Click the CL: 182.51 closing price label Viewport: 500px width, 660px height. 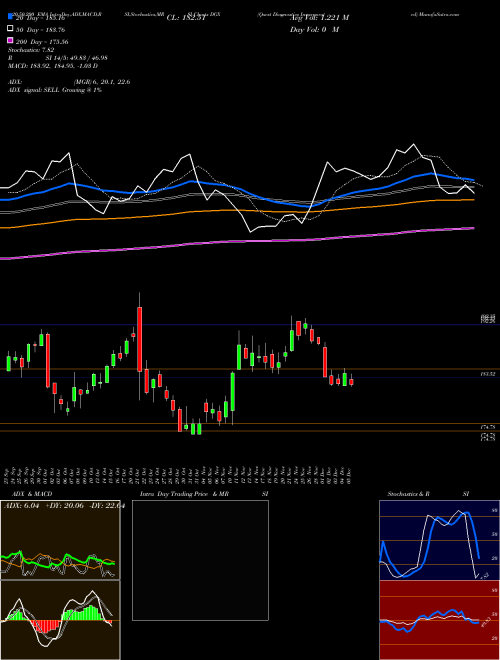[186, 18]
